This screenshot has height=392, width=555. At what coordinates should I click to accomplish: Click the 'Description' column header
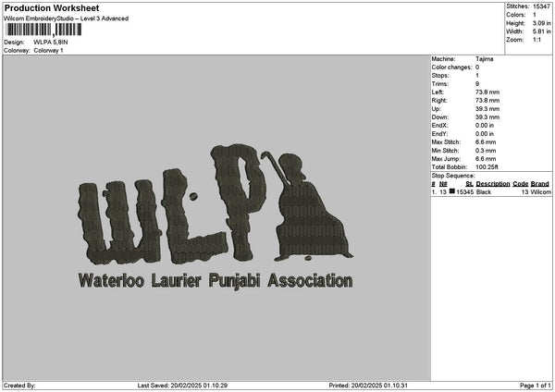click(x=493, y=184)
